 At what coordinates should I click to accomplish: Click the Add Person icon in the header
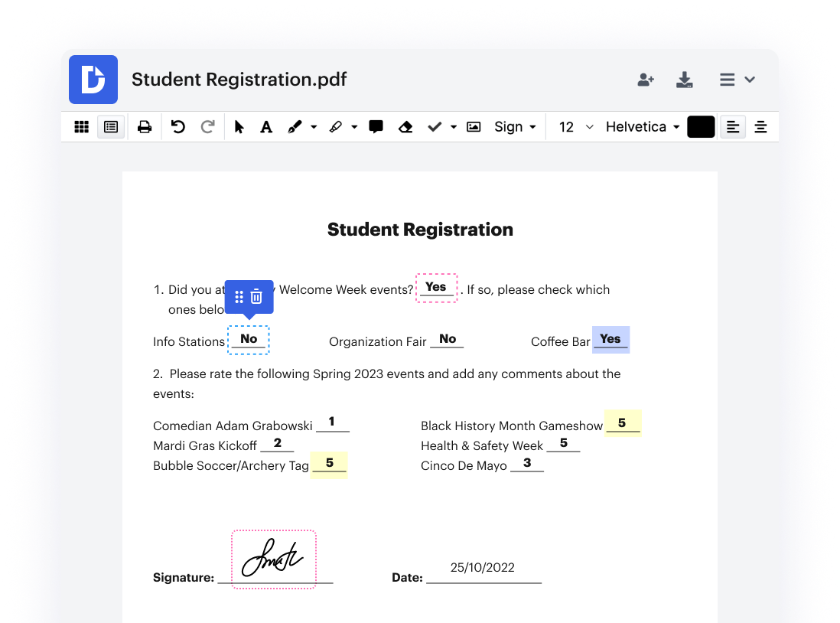pyautogui.click(x=646, y=80)
